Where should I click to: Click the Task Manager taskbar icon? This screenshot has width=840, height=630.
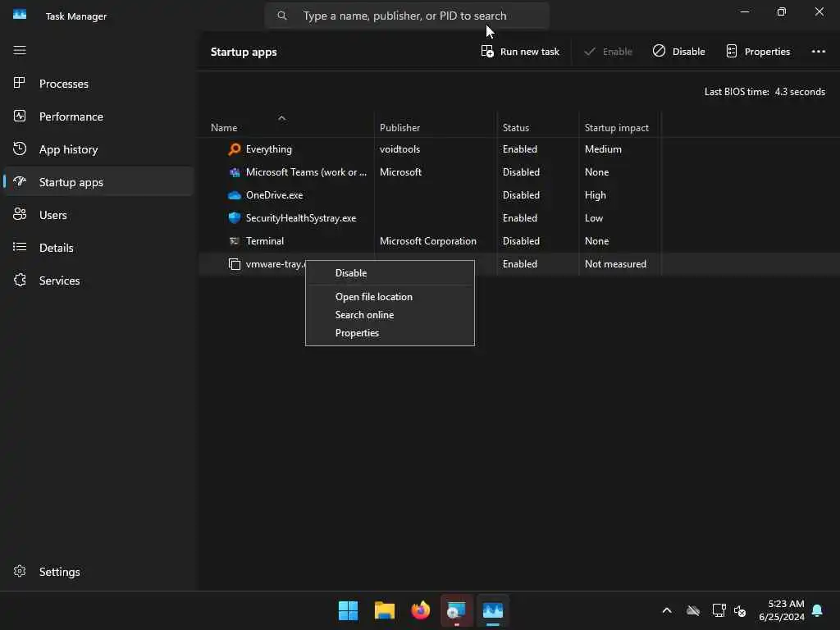click(493, 610)
